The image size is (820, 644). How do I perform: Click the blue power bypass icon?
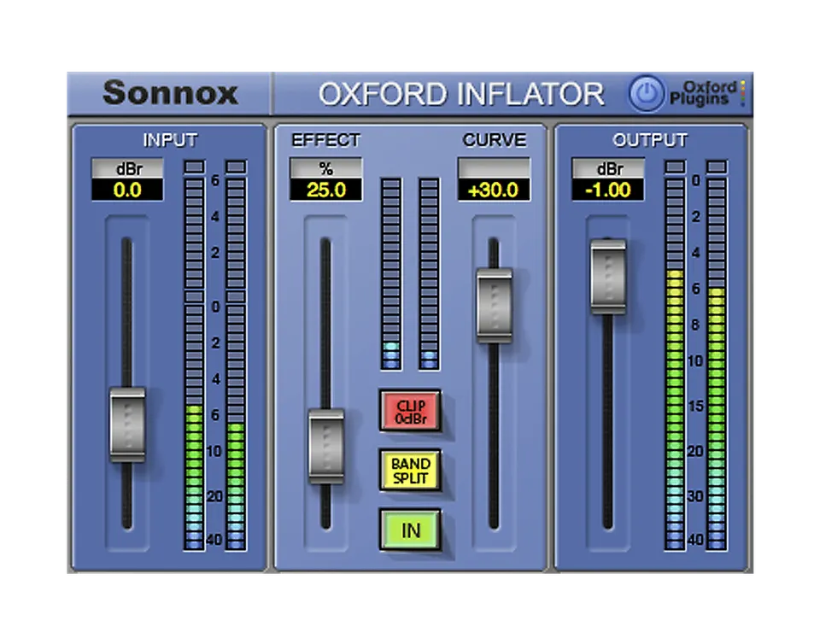647,94
